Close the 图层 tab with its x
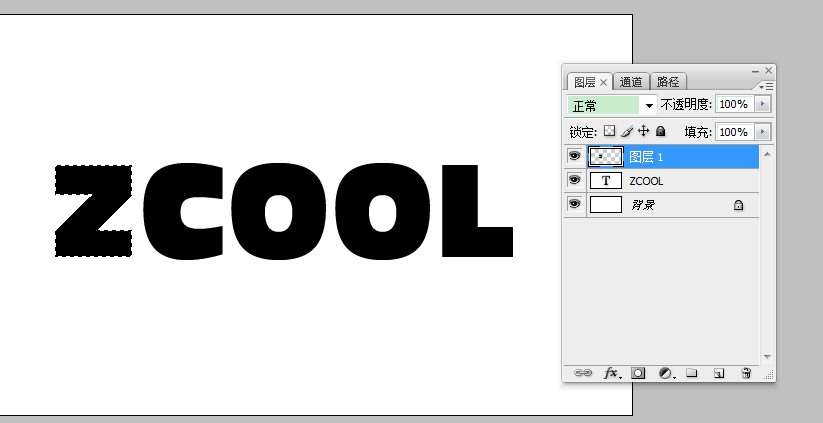 [603, 82]
